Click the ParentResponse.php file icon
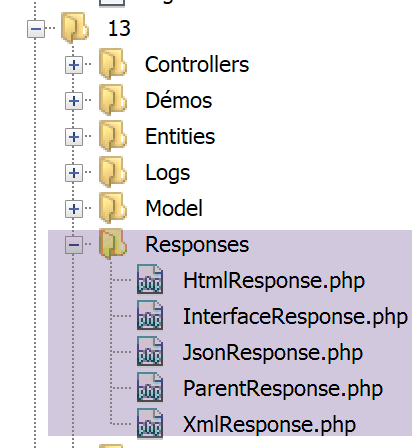The image size is (414, 448). pos(150,387)
